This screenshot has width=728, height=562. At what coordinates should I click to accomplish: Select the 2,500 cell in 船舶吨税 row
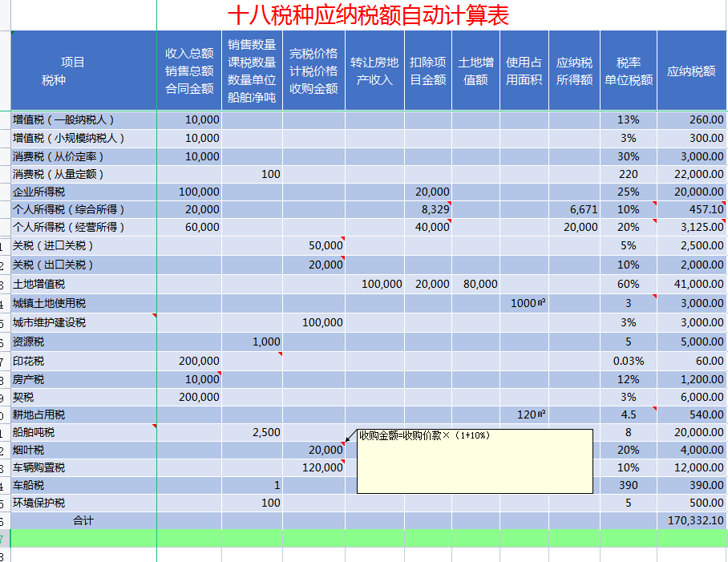[x=252, y=432]
